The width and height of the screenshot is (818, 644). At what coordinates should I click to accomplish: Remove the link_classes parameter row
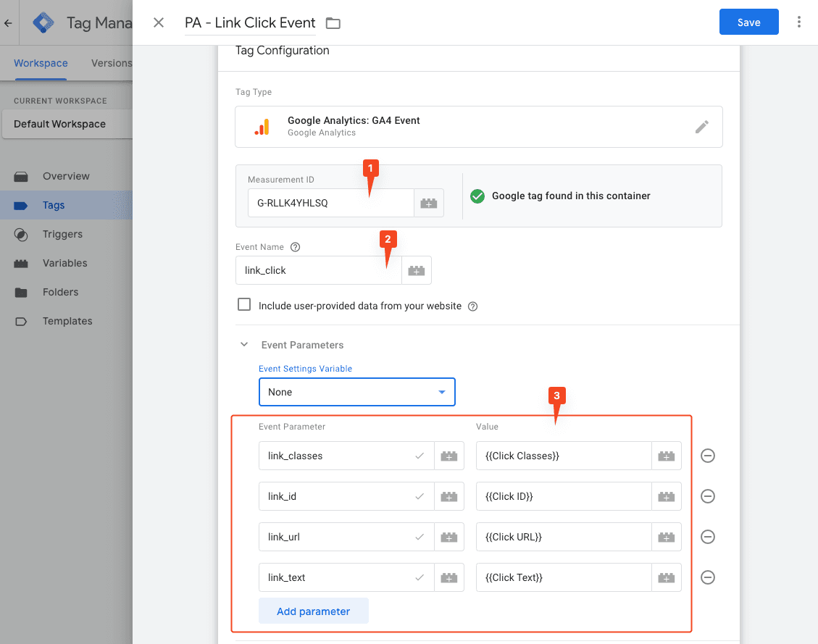[x=708, y=456]
